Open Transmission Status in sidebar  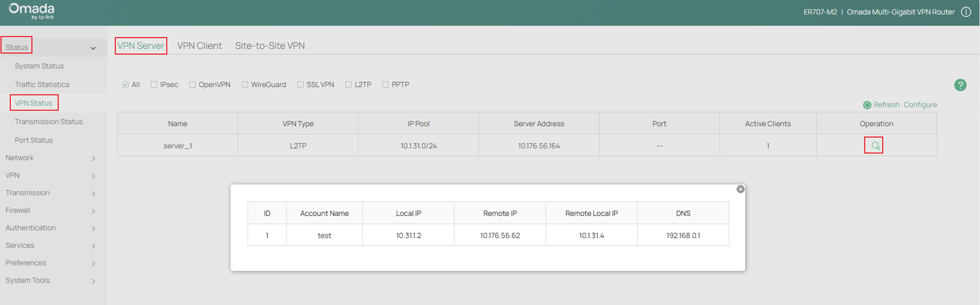click(49, 121)
